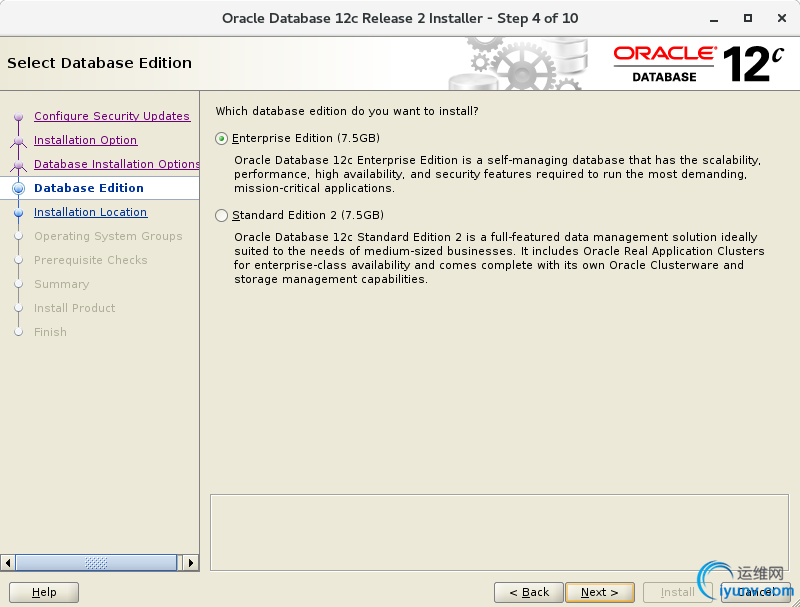Minimize the installer window
This screenshot has height=607, width=800.
pyautogui.click(x=714, y=19)
